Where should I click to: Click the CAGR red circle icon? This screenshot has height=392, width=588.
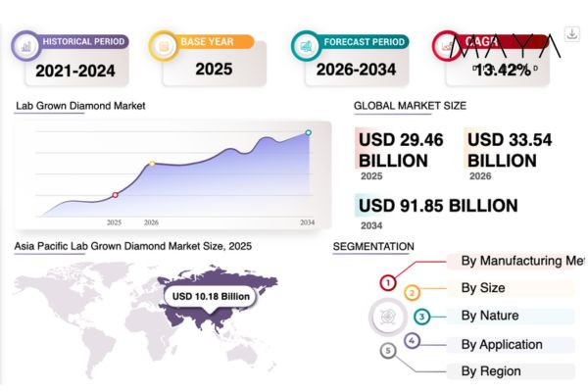tap(446, 45)
